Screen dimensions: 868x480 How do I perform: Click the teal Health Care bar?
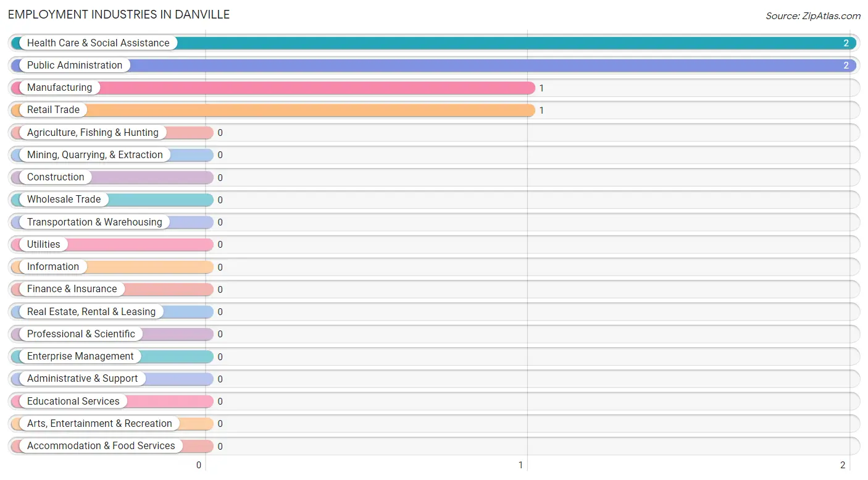point(434,43)
